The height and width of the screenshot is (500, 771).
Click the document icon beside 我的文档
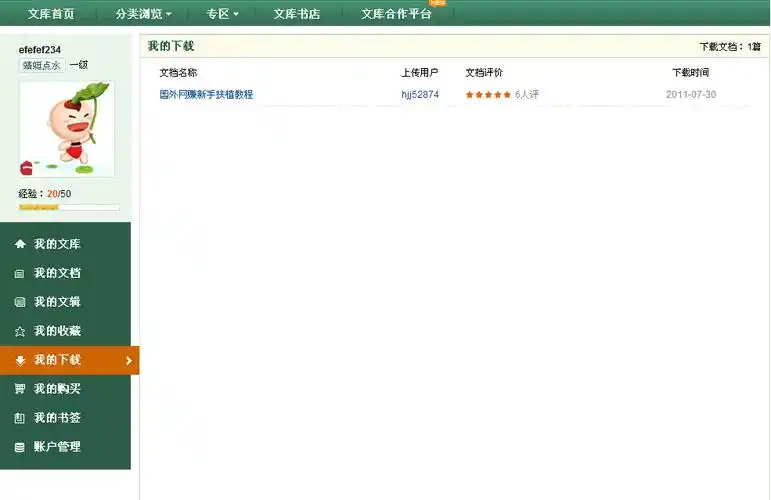(x=19, y=273)
